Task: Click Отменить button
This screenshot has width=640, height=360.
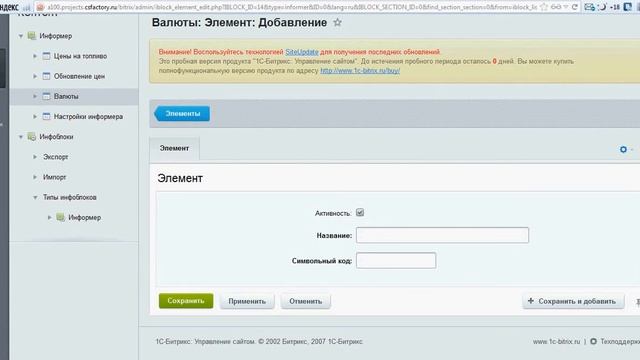Action: (306, 301)
